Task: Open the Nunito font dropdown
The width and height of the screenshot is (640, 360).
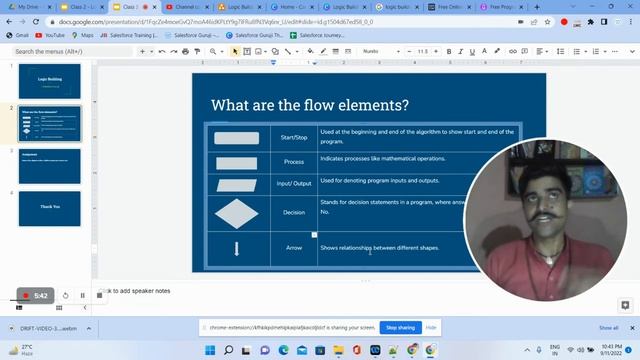Action: point(381,51)
